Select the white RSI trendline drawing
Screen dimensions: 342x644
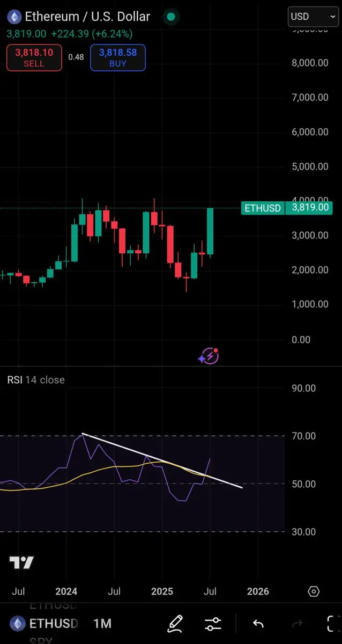(162, 460)
